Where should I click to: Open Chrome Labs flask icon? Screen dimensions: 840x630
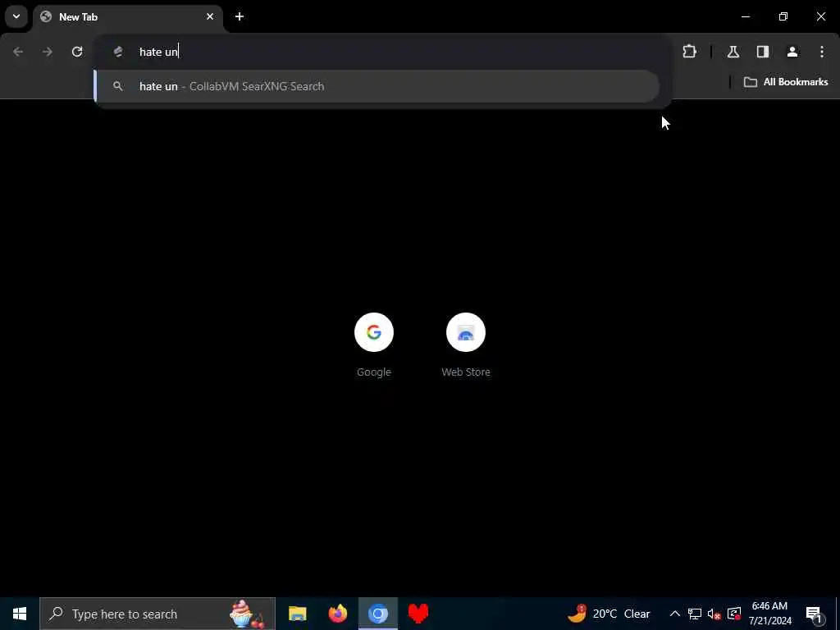733,52
